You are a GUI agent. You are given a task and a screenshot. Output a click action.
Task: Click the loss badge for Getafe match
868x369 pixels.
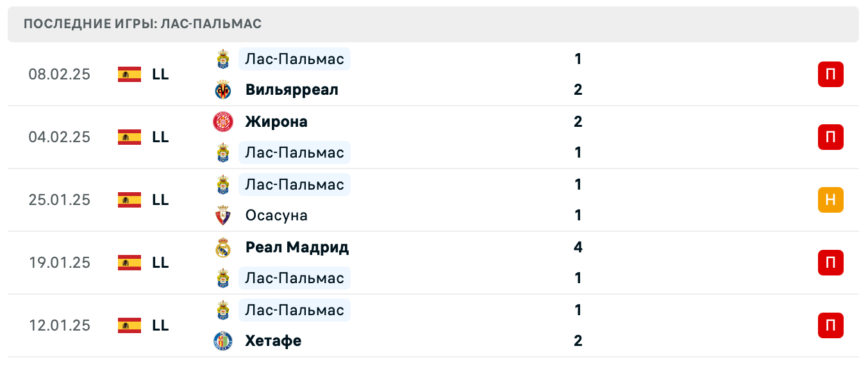pos(830,325)
